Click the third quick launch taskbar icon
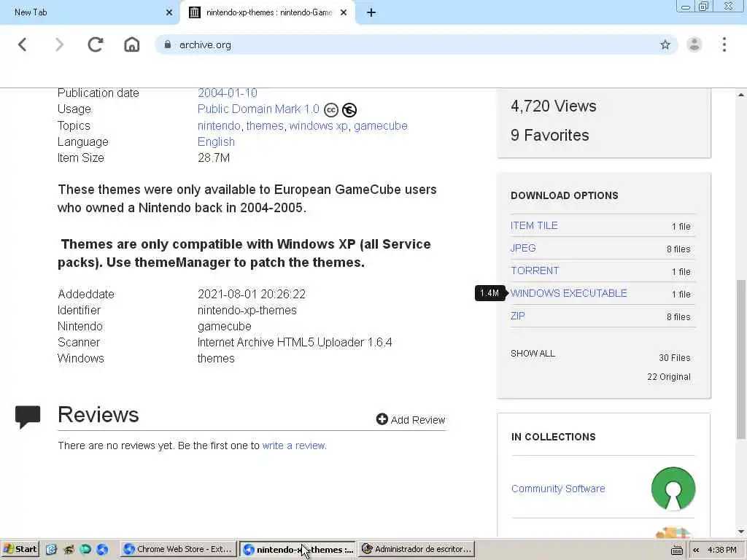 coord(85,550)
